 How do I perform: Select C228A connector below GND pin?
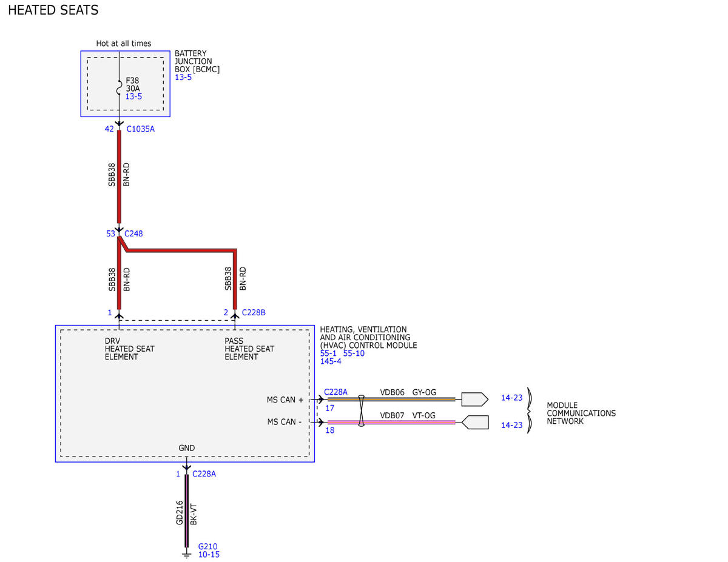(x=204, y=474)
